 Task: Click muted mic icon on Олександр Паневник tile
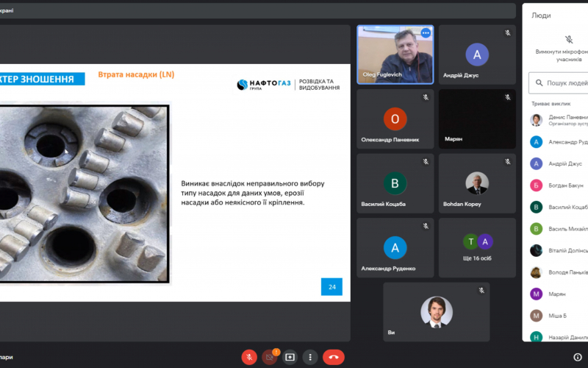(x=426, y=97)
